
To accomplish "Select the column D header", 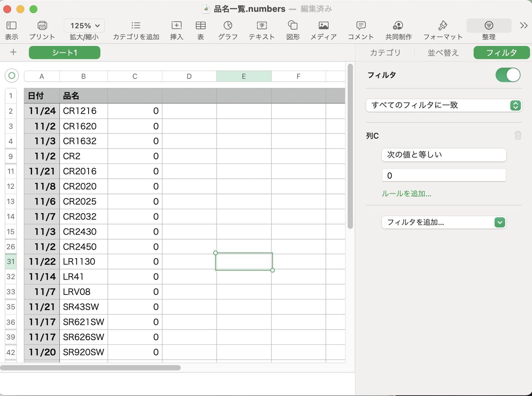I will coord(189,76).
